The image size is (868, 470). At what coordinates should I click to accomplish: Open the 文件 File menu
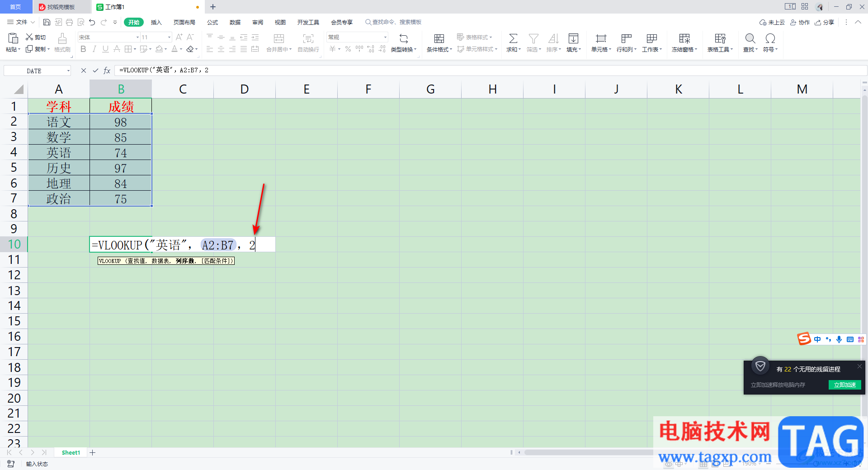21,22
